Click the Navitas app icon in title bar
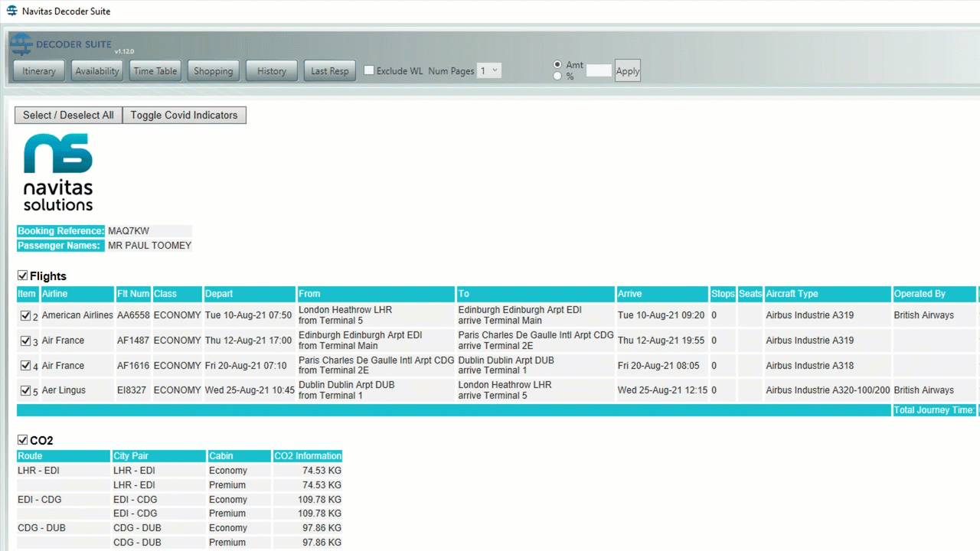Screen dimensions: 980x551 [11, 11]
